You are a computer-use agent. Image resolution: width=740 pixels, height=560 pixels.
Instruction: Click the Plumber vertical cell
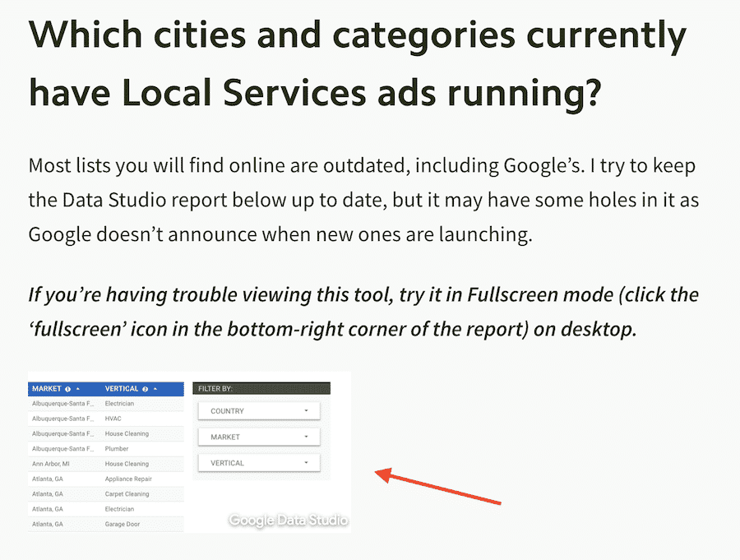click(117, 448)
